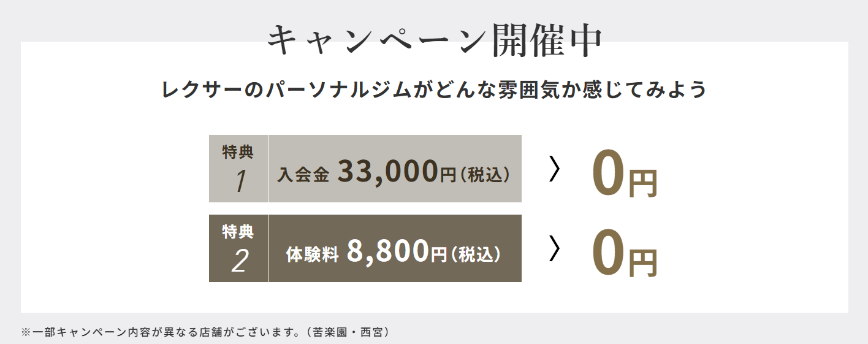
Task: Click the キャンペーン開催中 heading
Action: (x=435, y=40)
